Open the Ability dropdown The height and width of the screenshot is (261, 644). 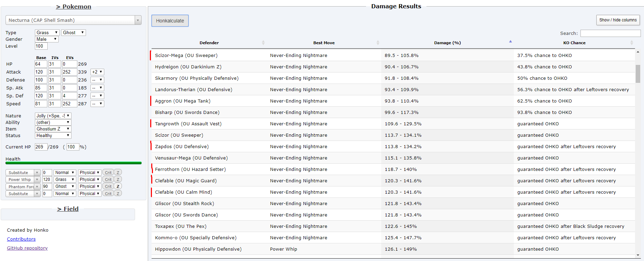53,122
